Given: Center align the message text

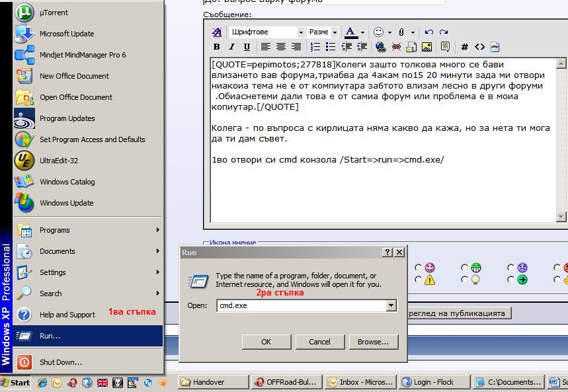Looking at the screenshot, I should tap(281, 47).
